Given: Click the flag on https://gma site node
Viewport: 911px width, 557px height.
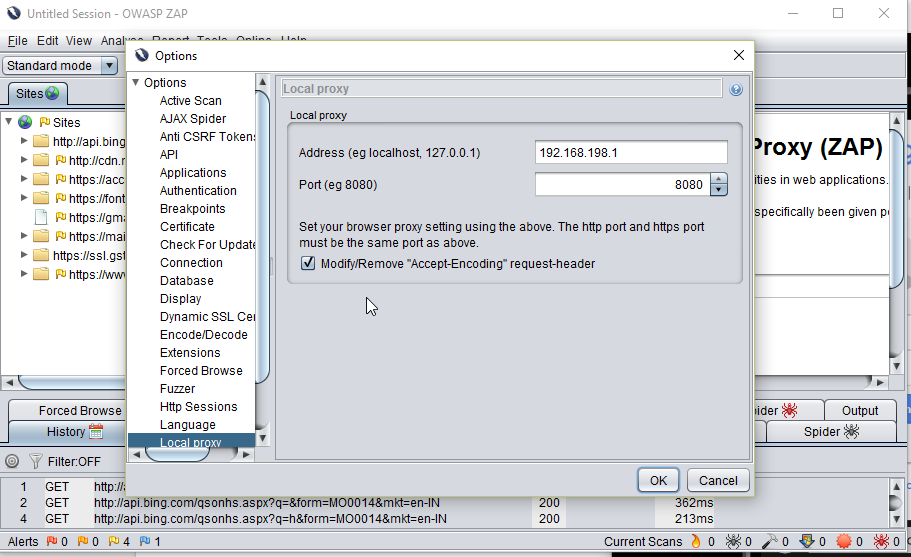Looking at the screenshot, I should [x=60, y=217].
